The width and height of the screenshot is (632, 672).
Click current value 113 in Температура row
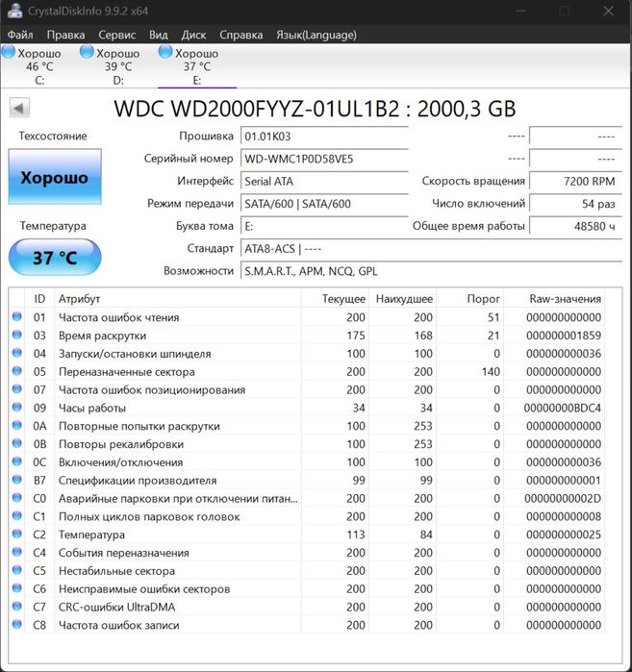pyautogui.click(x=356, y=535)
